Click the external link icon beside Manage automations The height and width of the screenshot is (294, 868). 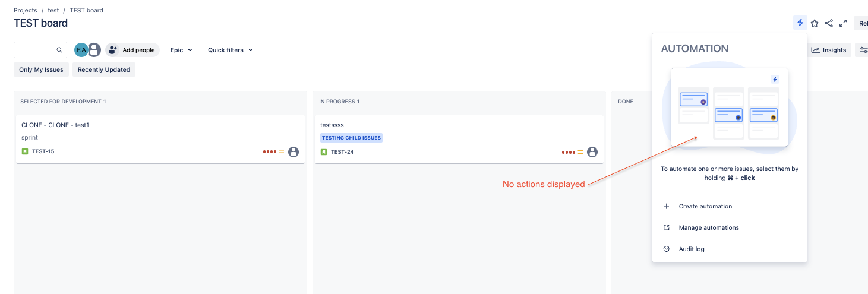(666, 227)
